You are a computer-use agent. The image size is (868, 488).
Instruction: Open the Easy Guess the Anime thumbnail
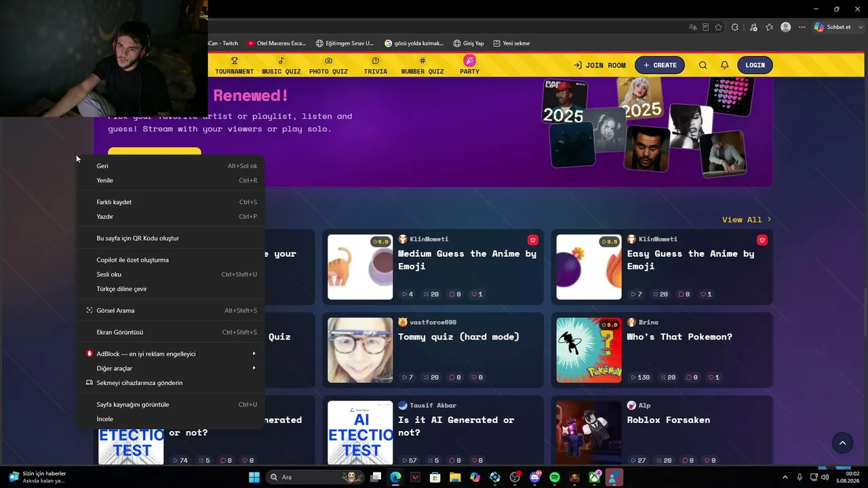pyautogui.click(x=589, y=267)
